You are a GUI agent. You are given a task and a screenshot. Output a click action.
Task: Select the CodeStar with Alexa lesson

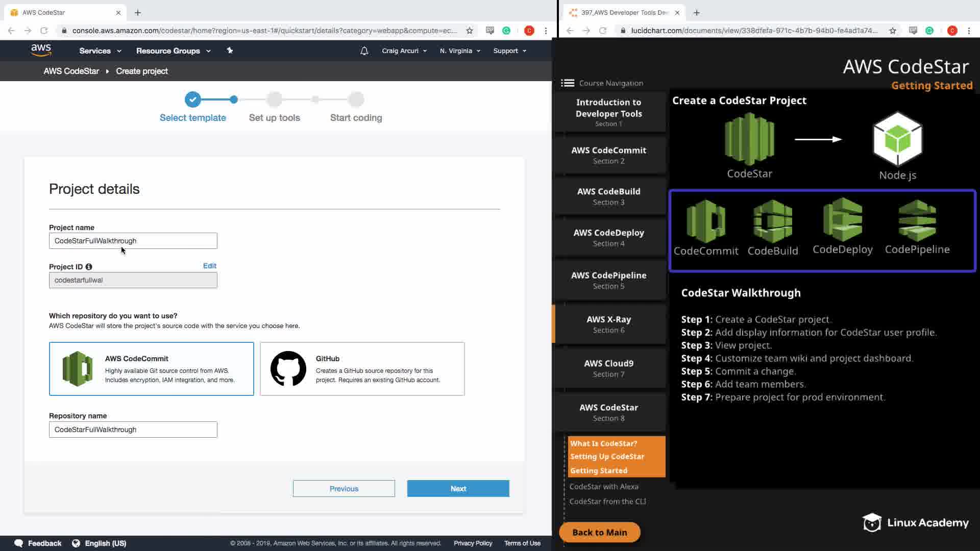[604, 487]
